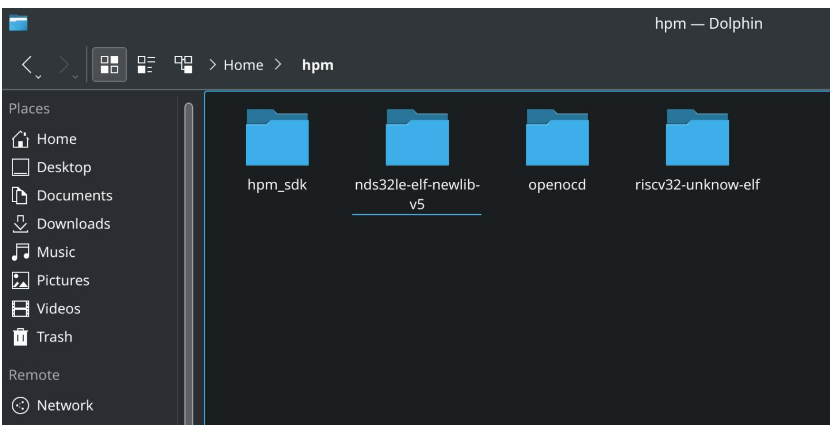The width and height of the screenshot is (835, 429).
Task: Switch to Compact view mode
Action: coord(144,65)
